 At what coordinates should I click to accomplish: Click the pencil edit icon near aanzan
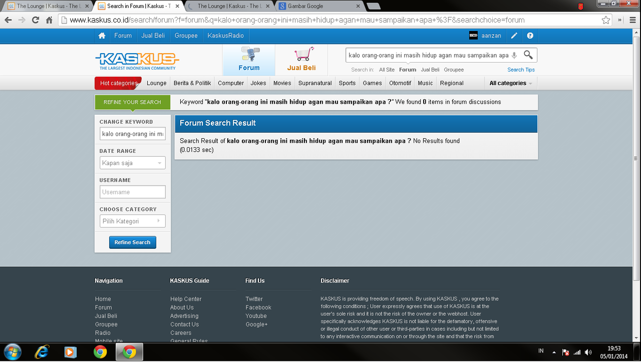[514, 36]
